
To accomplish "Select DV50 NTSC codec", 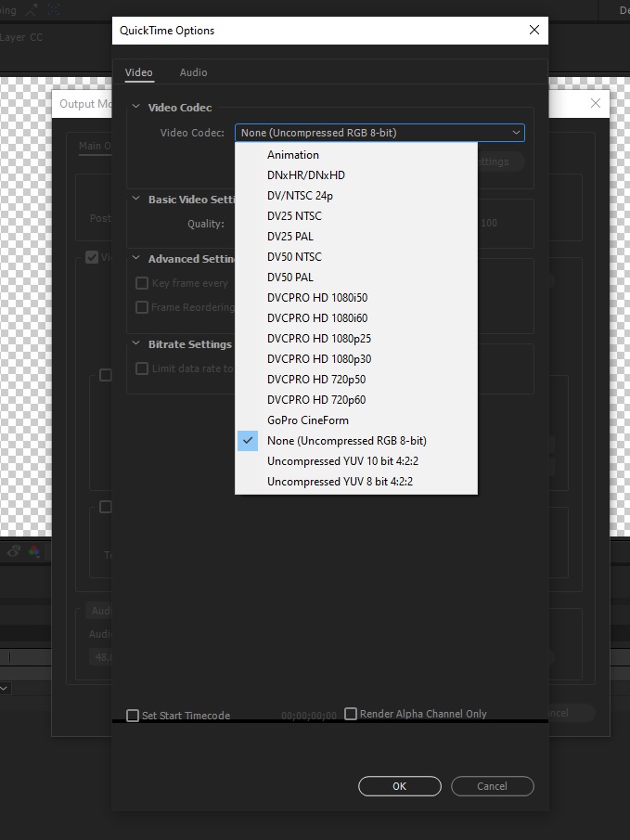I will click(x=356, y=256).
